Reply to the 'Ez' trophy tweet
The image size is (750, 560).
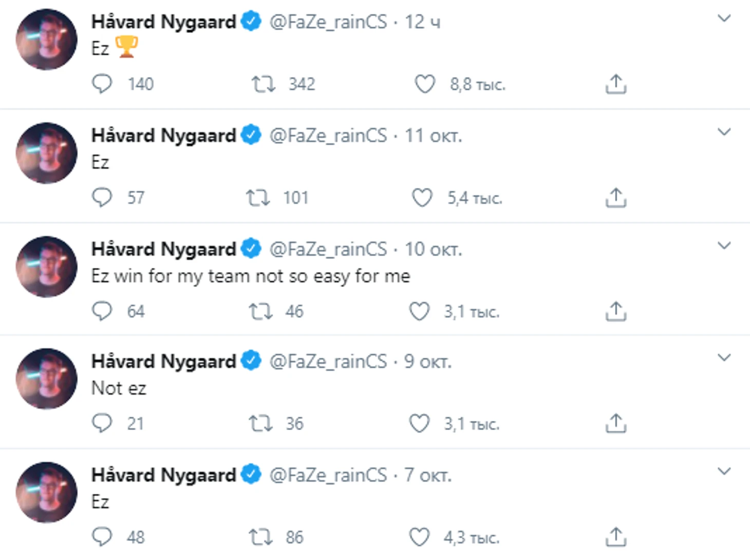(102, 84)
